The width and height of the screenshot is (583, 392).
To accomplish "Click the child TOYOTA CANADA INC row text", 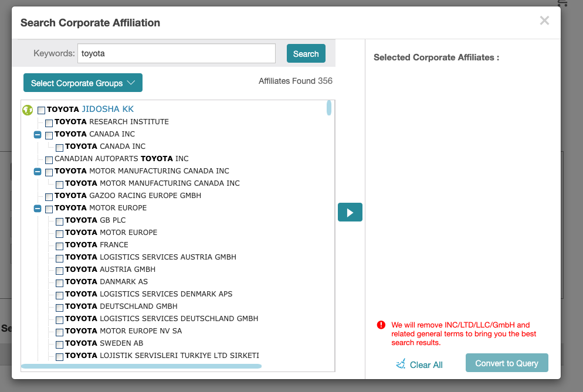I will coord(105,146).
